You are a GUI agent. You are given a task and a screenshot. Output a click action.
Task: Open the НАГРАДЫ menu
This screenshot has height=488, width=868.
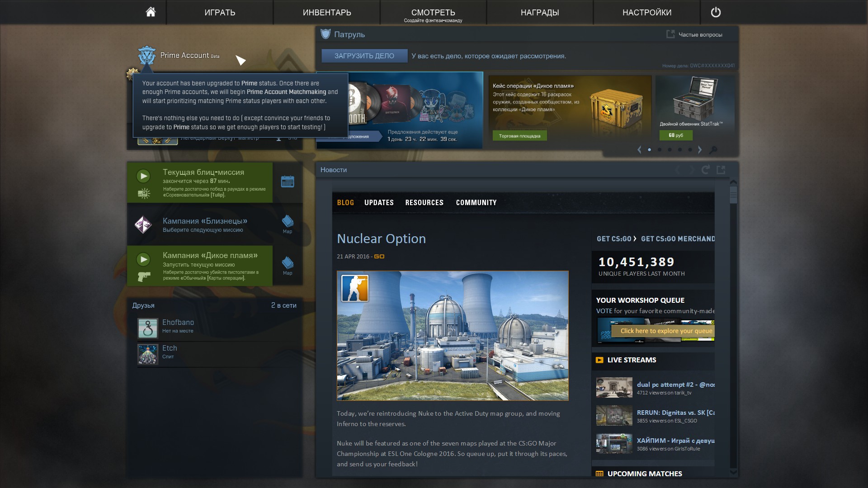pos(540,12)
